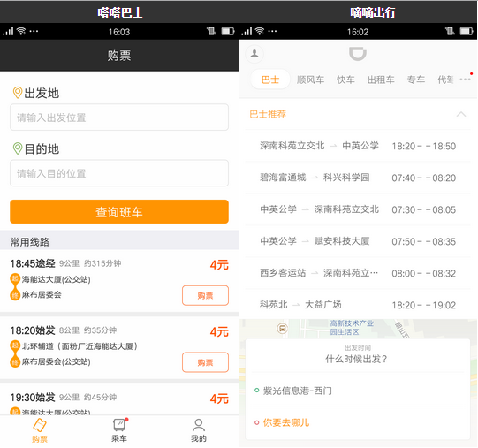The height and width of the screenshot is (448, 478).
Task: Tap the green origin dot beside 紫光信息港-西门
Action: 257,391
